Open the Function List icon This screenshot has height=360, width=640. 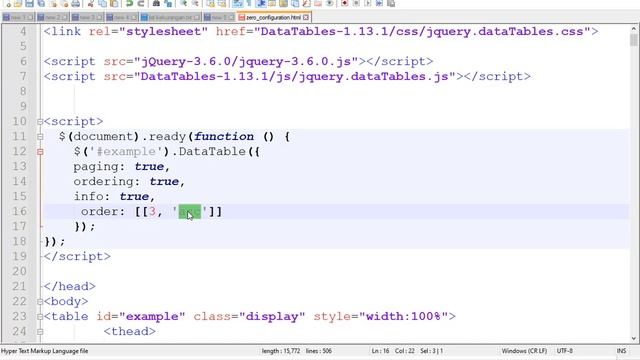(306, 4)
